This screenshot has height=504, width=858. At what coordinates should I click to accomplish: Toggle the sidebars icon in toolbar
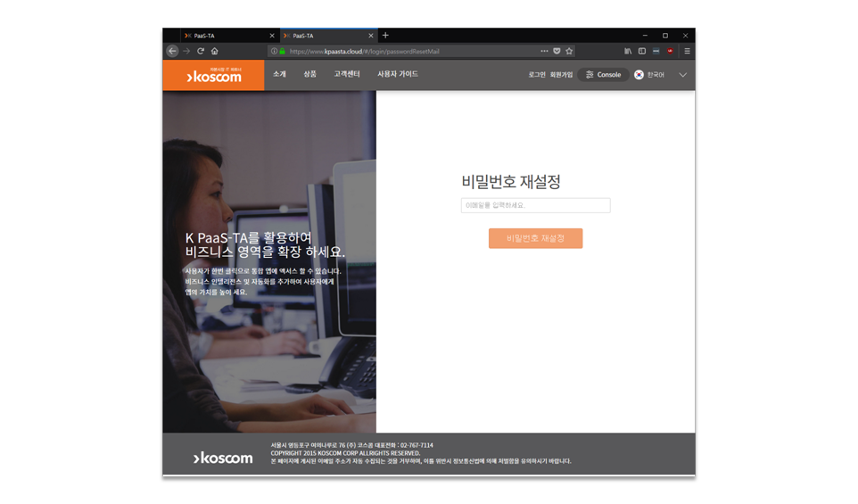point(642,51)
